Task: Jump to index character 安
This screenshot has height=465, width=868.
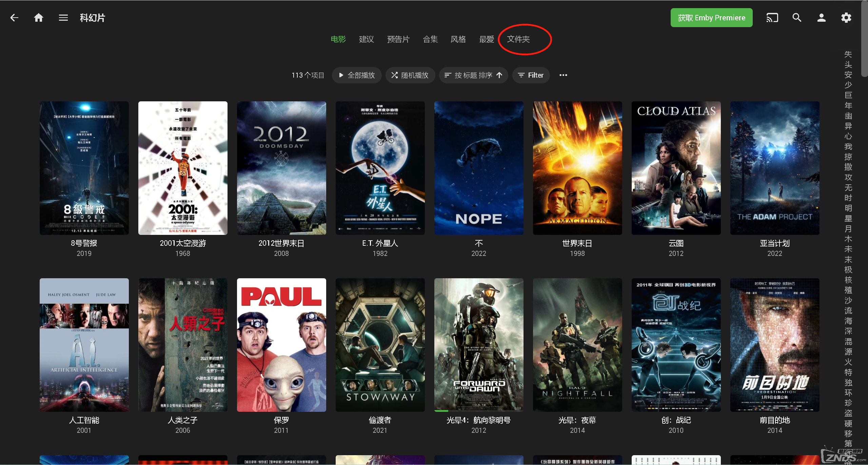Action: coord(848,75)
